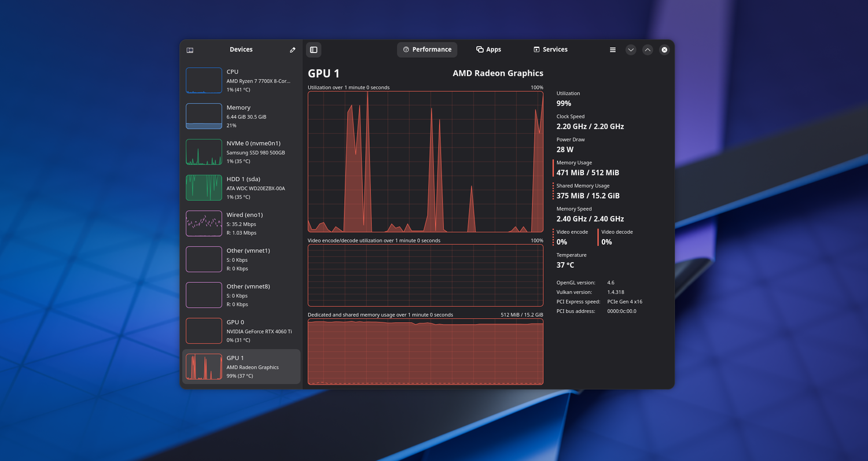This screenshot has height=461, width=868.
Task: Open the hamburger main menu
Action: pos(613,50)
